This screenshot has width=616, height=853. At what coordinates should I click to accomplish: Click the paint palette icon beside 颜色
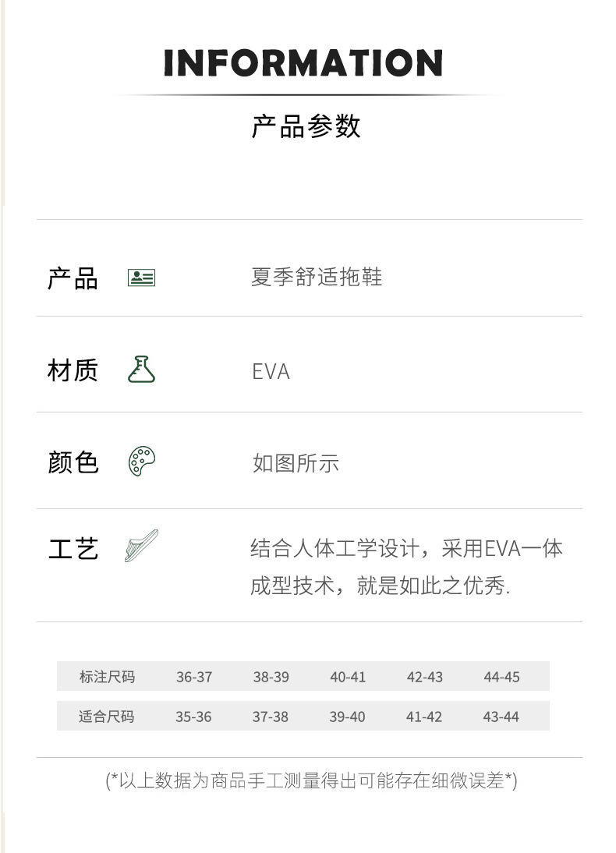click(x=142, y=462)
